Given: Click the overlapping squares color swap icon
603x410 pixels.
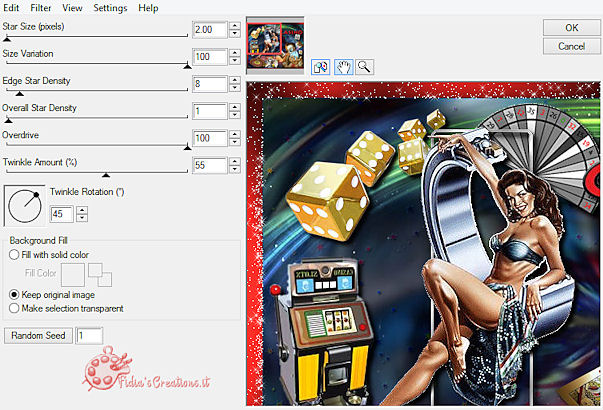Looking at the screenshot, I should [x=100, y=274].
